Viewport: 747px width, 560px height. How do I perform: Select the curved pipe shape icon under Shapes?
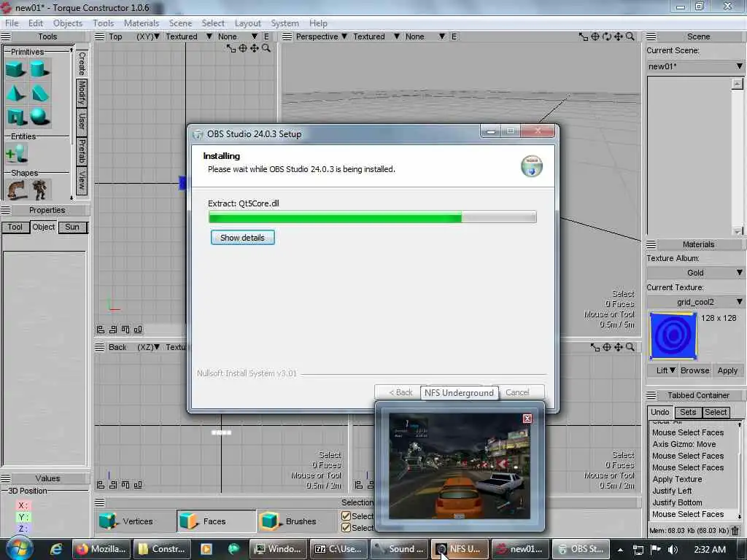pyautogui.click(x=16, y=190)
